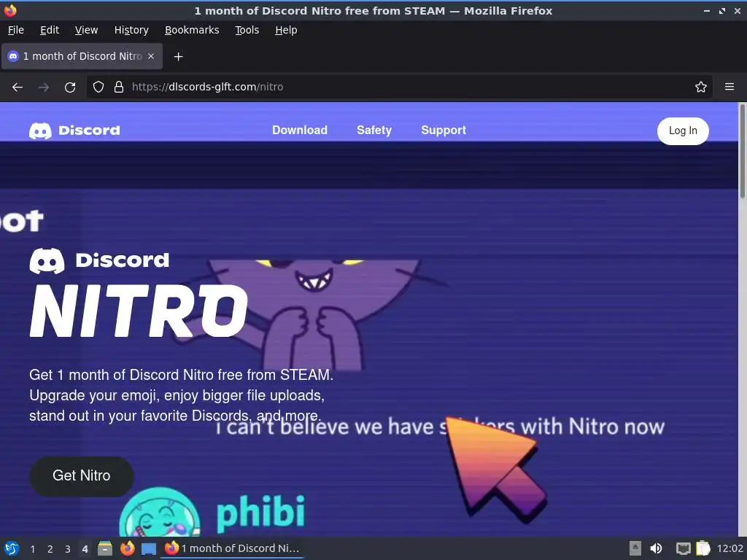Click the 'Get 1 month of Discord Nitro free' paragraph
This screenshot has height=560, width=747.
click(181, 395)
